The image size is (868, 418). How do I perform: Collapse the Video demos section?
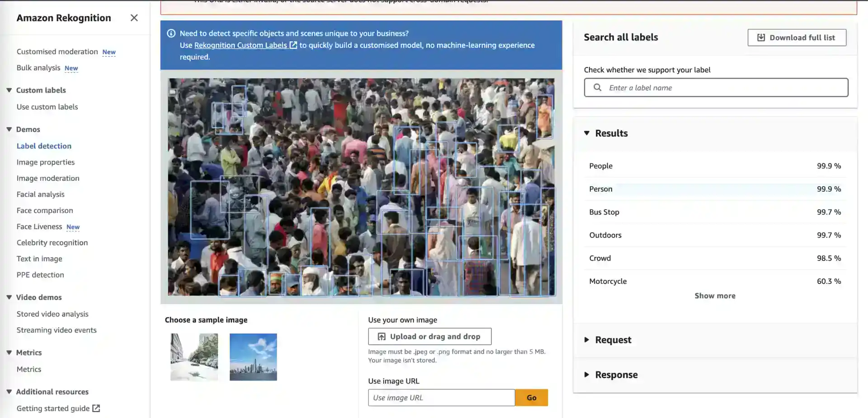9,297
